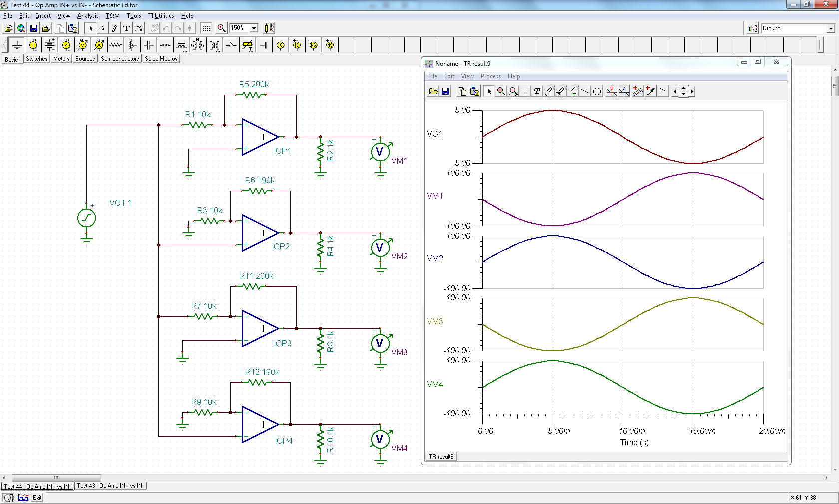839x504 pixels.
Task: Place a Ground component
Action: tap(17, 45)
